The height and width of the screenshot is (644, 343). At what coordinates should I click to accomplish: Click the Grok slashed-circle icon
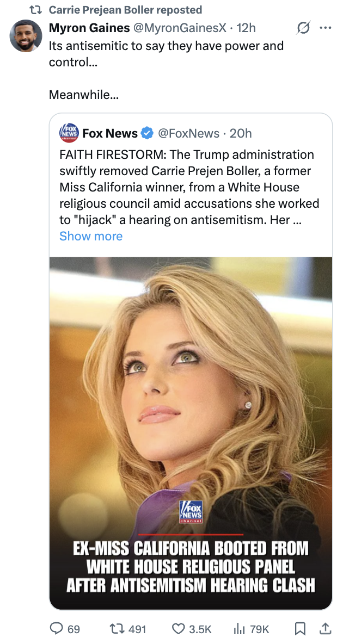303,28
